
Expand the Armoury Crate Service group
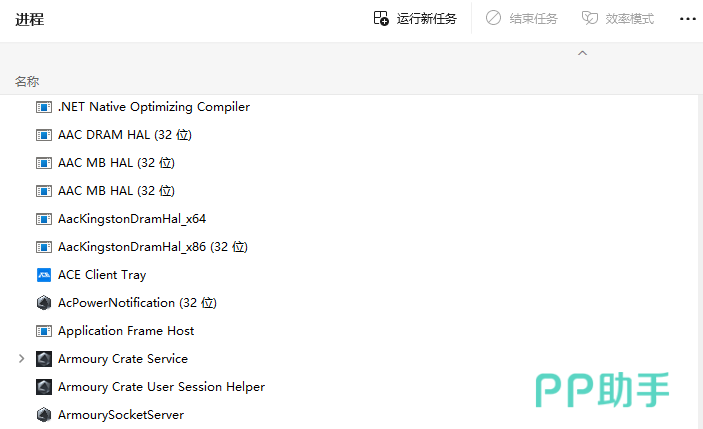coord(21,359)
